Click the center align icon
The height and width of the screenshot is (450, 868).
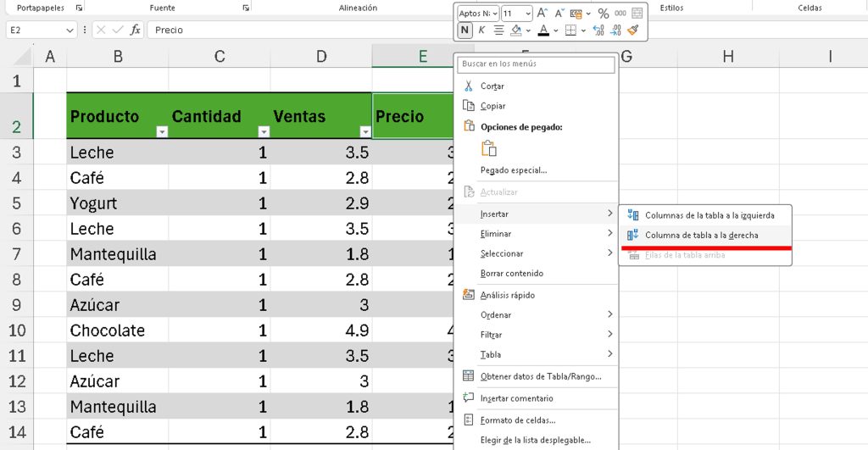point(498,31)
